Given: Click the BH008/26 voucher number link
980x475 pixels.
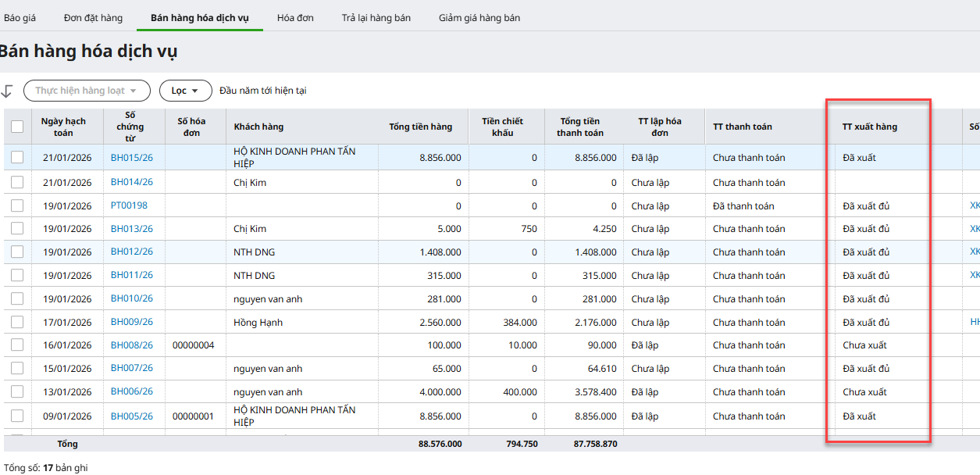Looking at the screenshot, I should [x=131, y=345].
